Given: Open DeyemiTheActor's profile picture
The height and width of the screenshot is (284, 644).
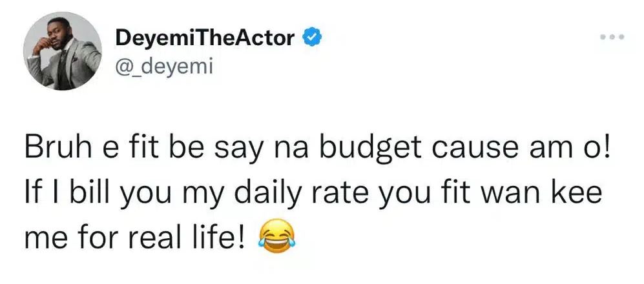Looking at the screenshot, I should [x=62, y=51].
